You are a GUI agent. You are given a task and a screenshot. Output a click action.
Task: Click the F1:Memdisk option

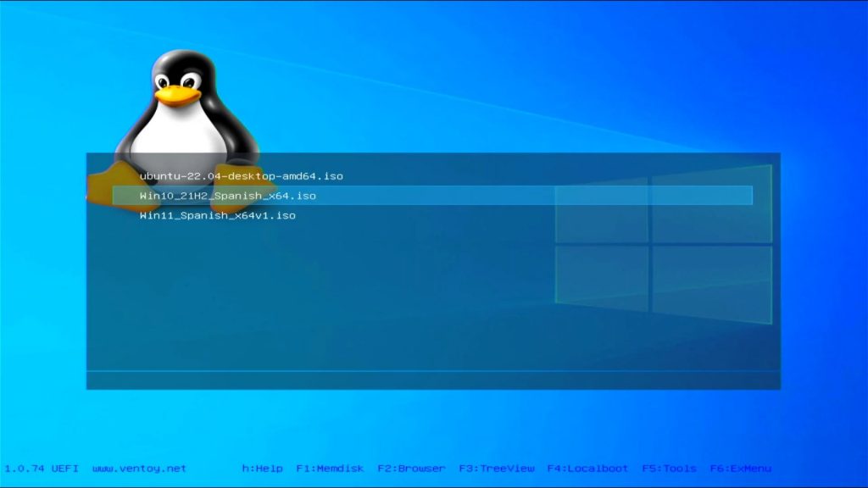click(330, 468)
